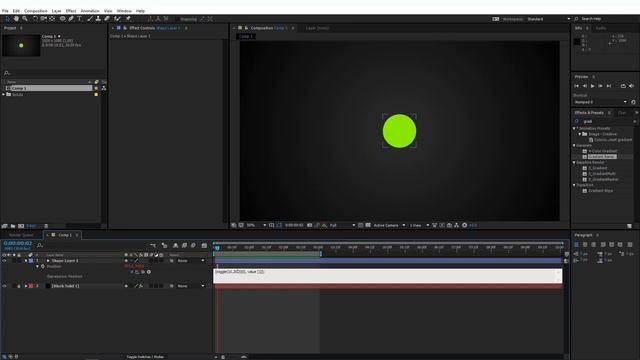This screenshot has height=360, width=640.
Task: Open the Animation menu
Action: tap(90, 11)
